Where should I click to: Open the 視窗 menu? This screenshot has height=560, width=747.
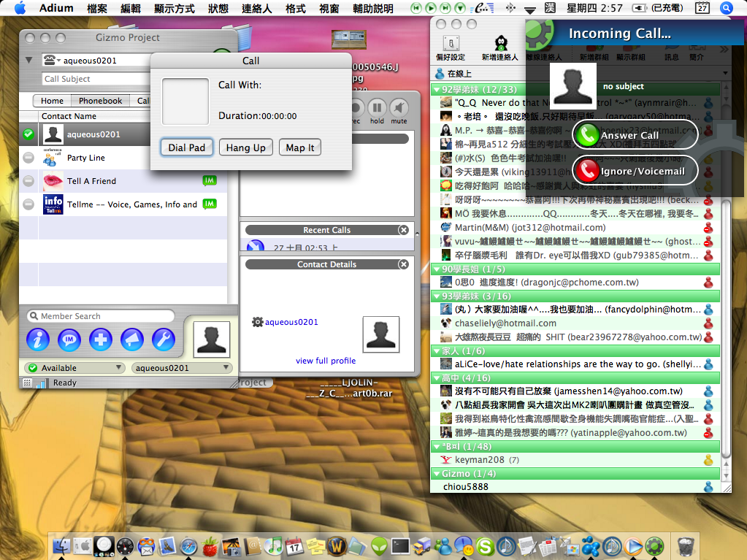(329, 8)
